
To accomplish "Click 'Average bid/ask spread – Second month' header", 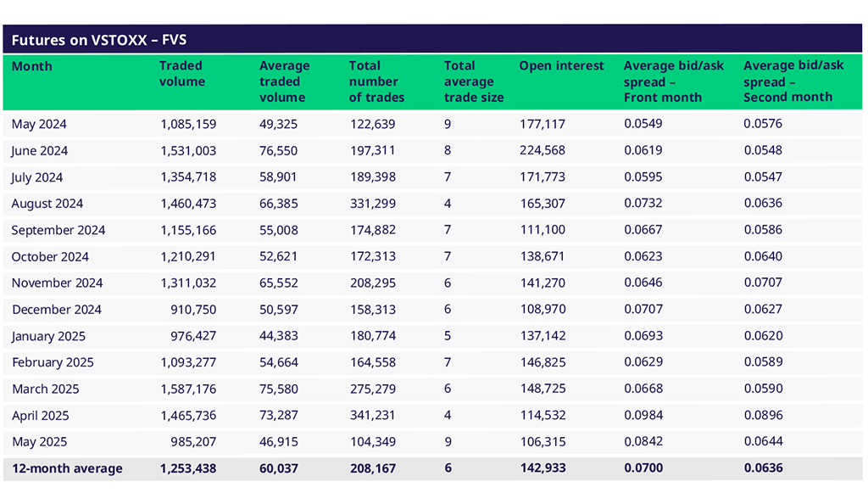I will tap(793, 81).
